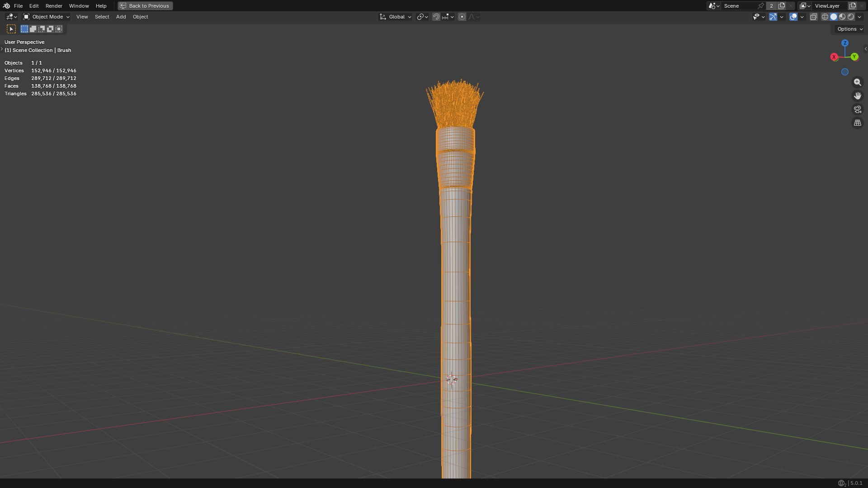Image resolution: width=868 pixels, height=488 pixels.
Task: Open the viewport Add menu
Action: click(121, 17)
